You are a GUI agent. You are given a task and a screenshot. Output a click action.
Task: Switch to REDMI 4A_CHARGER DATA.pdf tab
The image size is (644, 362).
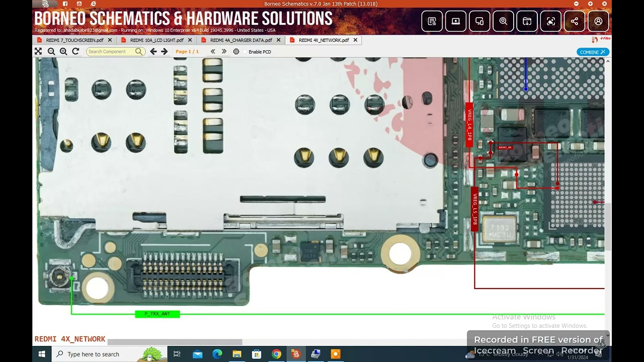coord(241,40)
